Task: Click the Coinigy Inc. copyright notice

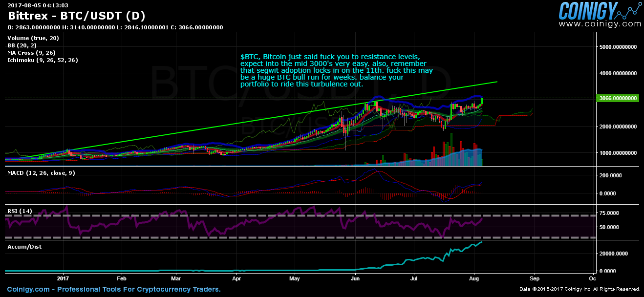Action: [x=580, y=290]
